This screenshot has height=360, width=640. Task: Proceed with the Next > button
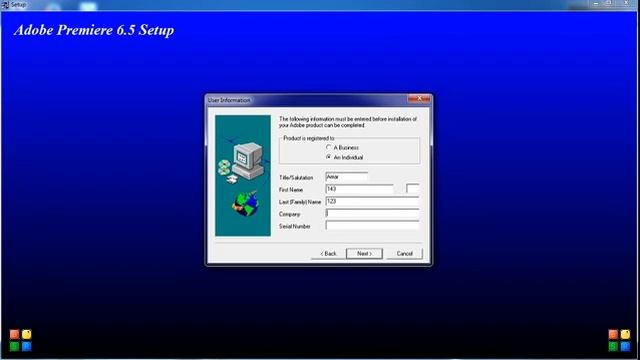coord(364,253)
